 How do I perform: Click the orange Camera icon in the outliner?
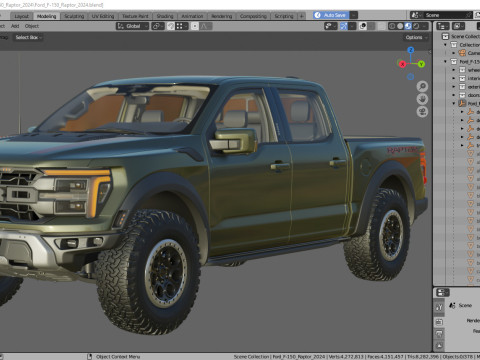[462, 53]
